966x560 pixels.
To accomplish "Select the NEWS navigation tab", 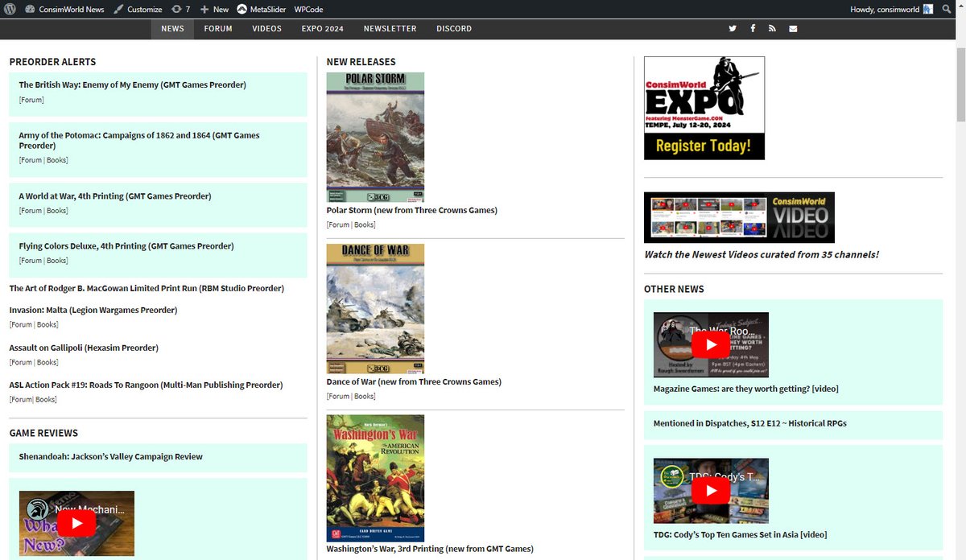I will (172, 28).
